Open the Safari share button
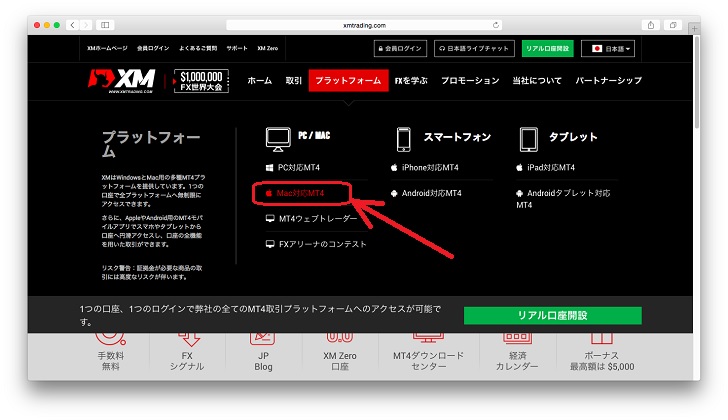The width and height of the screenshot is (728, 420). pyautogui.click(x=651, y=25)
